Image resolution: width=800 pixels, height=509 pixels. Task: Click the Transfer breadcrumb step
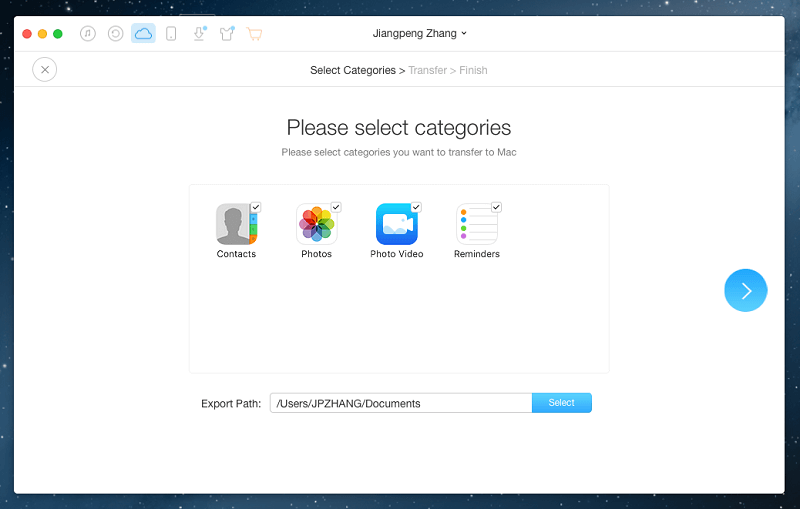coord(428,70)
